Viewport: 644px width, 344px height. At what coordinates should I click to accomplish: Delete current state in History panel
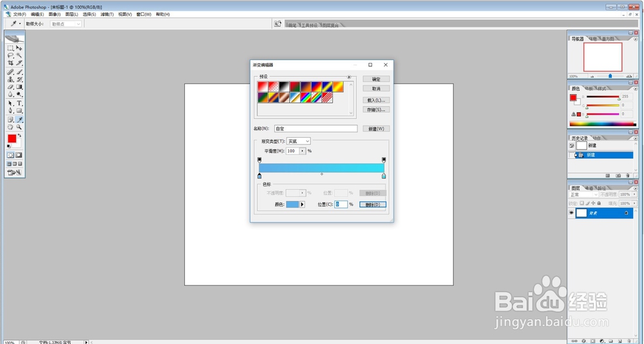click(627, 175)
